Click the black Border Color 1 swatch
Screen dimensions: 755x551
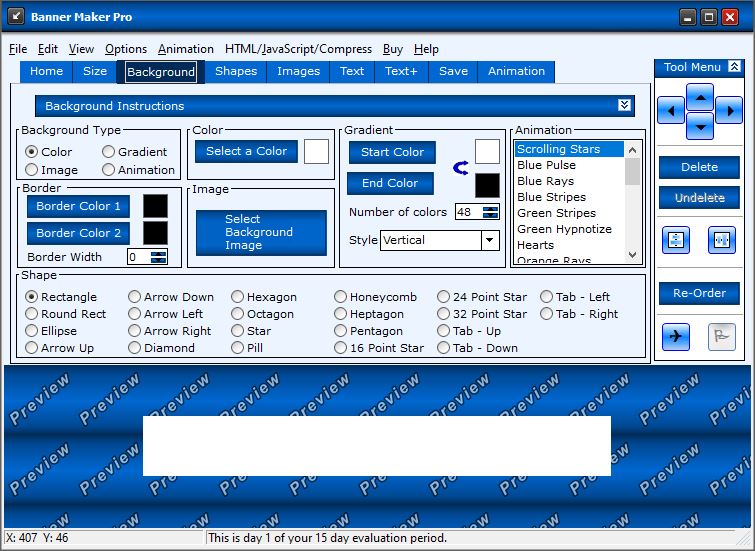pyautogui.click(x=156, y=206)
